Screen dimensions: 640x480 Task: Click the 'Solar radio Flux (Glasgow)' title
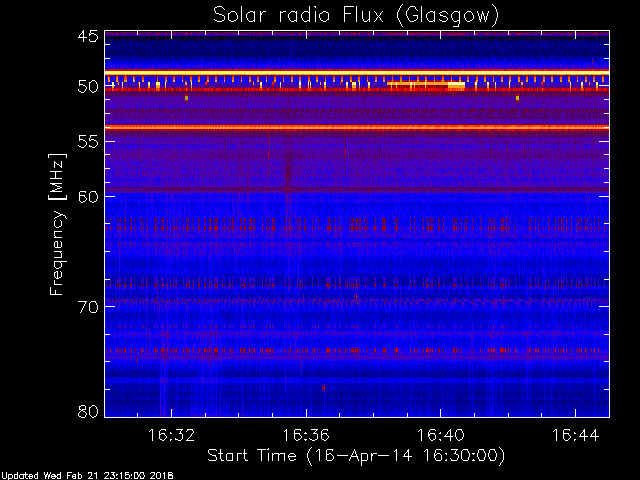[x=356, y=16]
